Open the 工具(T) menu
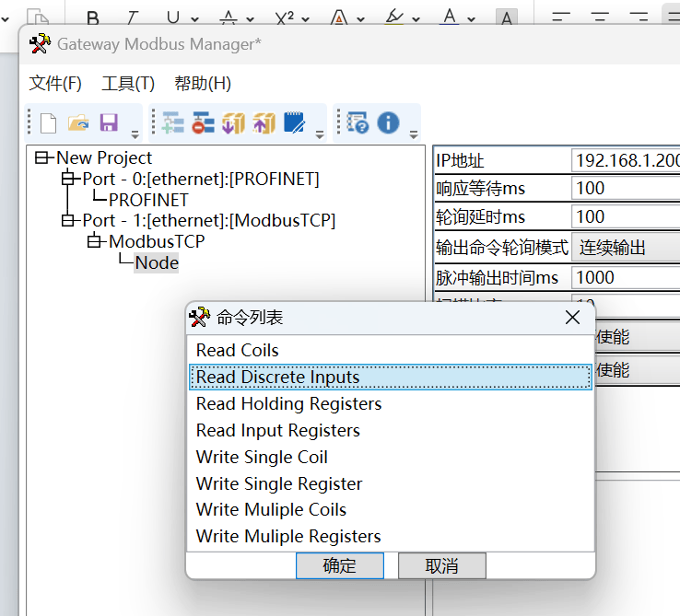The width and height of the screenshot is (680, 616). (x=128, y=83)
